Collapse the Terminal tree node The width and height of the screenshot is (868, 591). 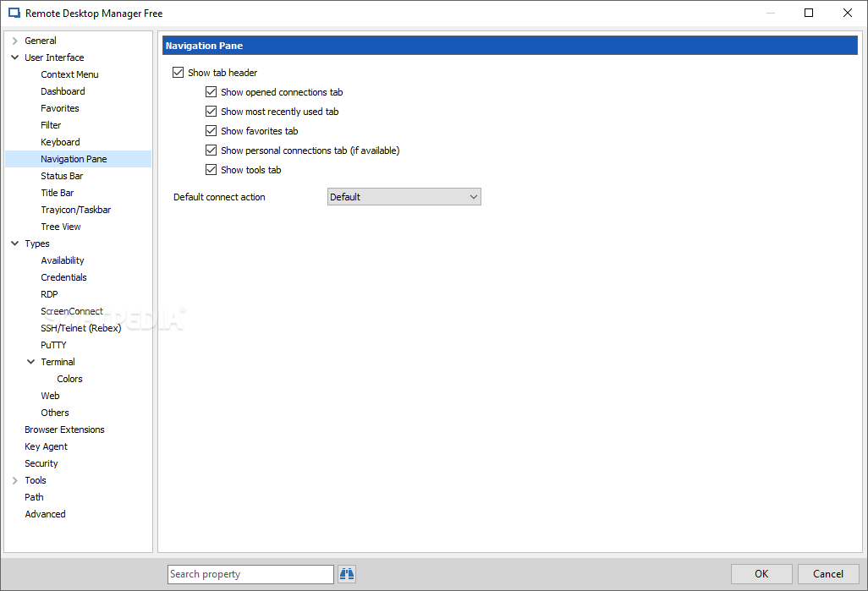point(31,362)
